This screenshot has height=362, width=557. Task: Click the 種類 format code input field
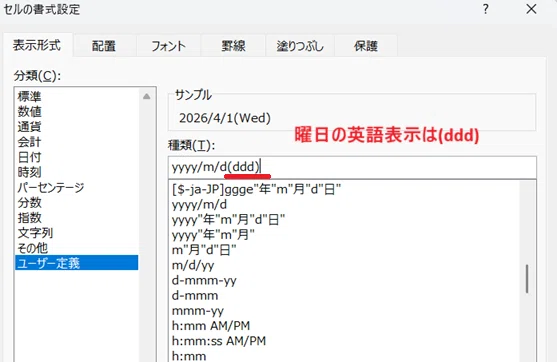tap(352, 167)
